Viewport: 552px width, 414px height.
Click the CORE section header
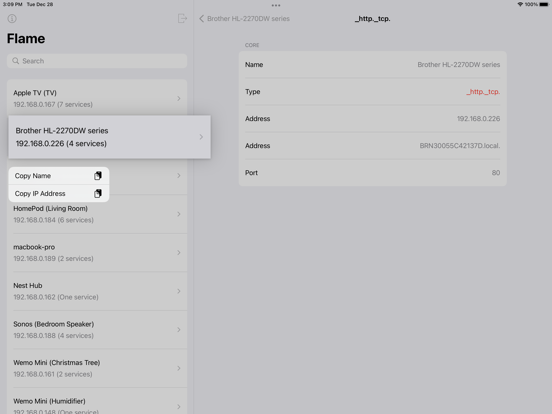click(x=252, y=45)
